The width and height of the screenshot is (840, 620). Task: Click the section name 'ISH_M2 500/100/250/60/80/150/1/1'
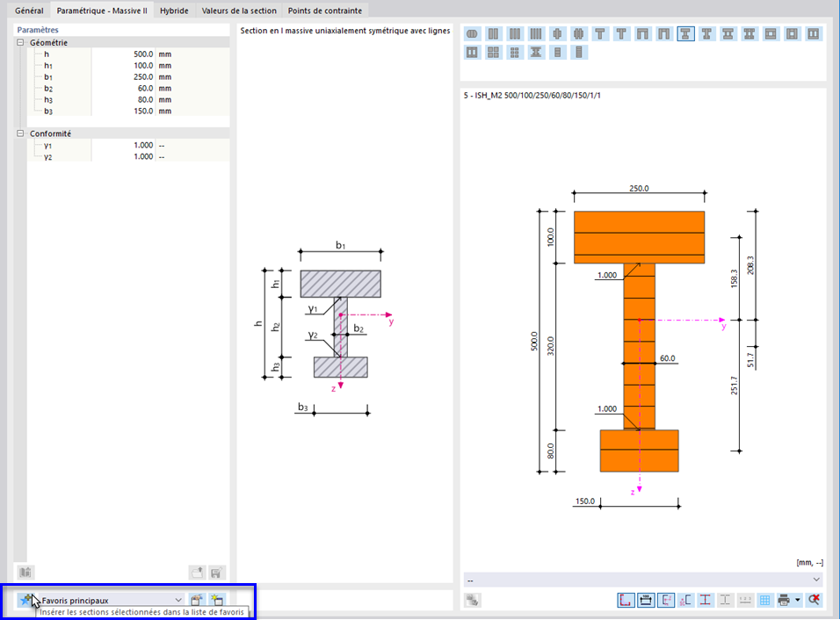538,96
